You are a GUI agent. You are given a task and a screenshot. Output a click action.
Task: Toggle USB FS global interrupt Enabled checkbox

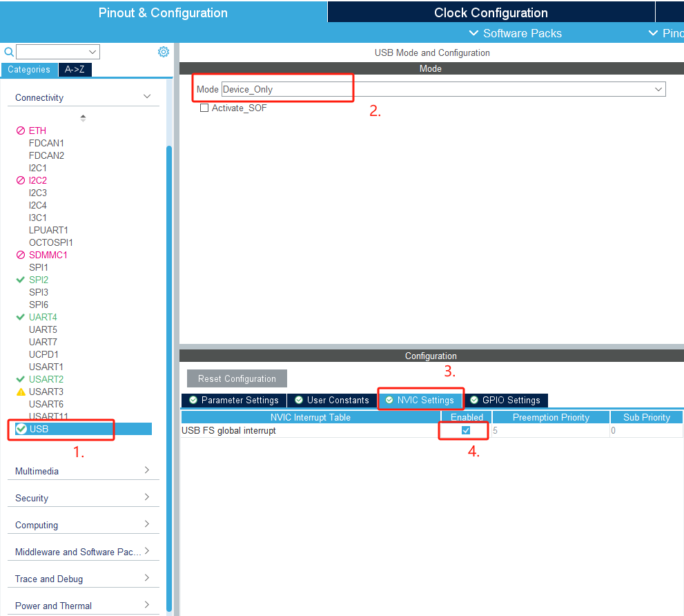(466, 430)
